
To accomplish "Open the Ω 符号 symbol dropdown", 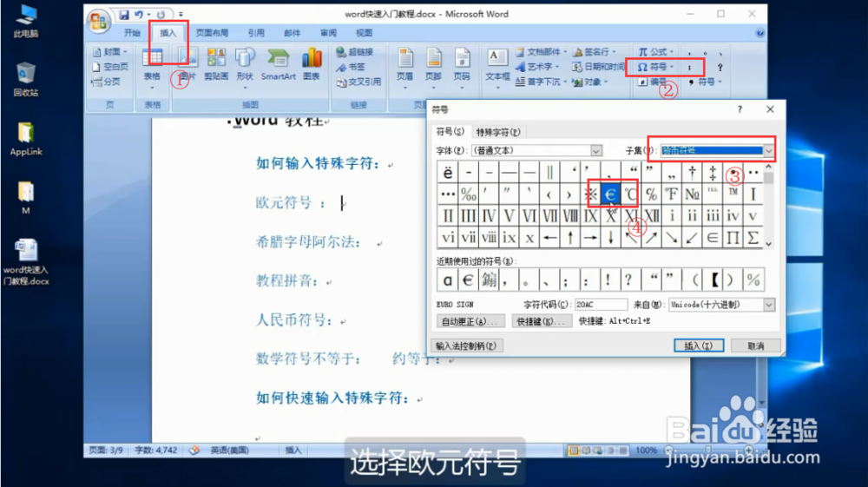I will [x=656, y=67].
